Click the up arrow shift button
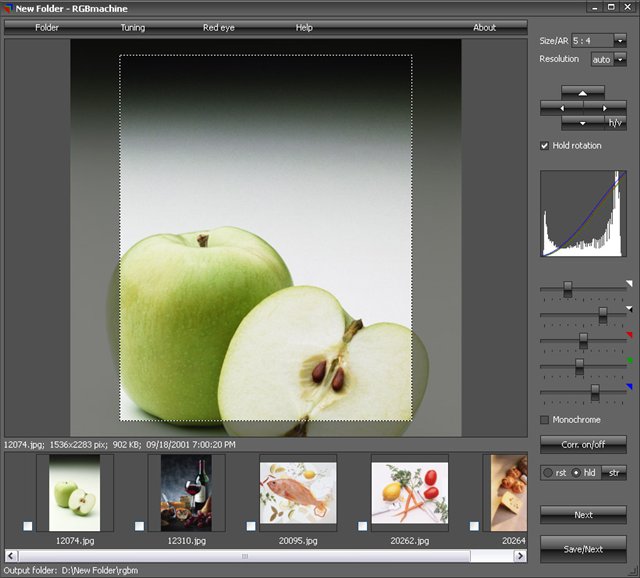 point(583,92)
